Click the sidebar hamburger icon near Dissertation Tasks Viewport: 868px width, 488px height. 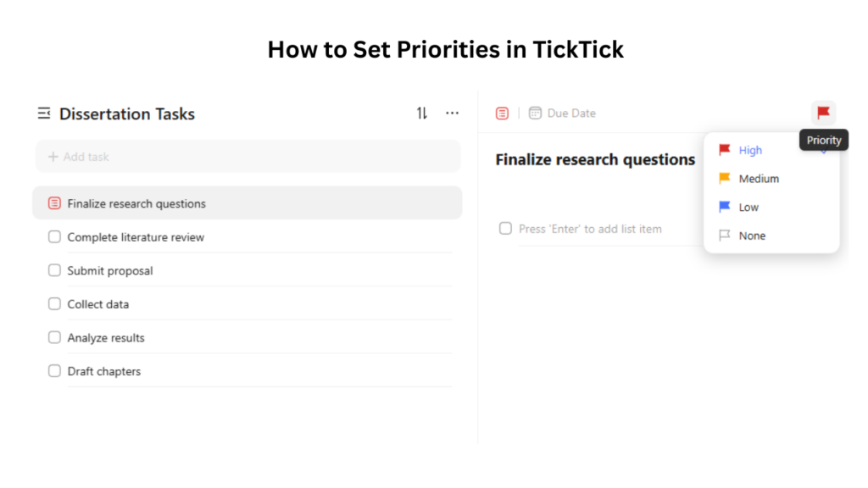pyautogui.click(x=42, y=112)
